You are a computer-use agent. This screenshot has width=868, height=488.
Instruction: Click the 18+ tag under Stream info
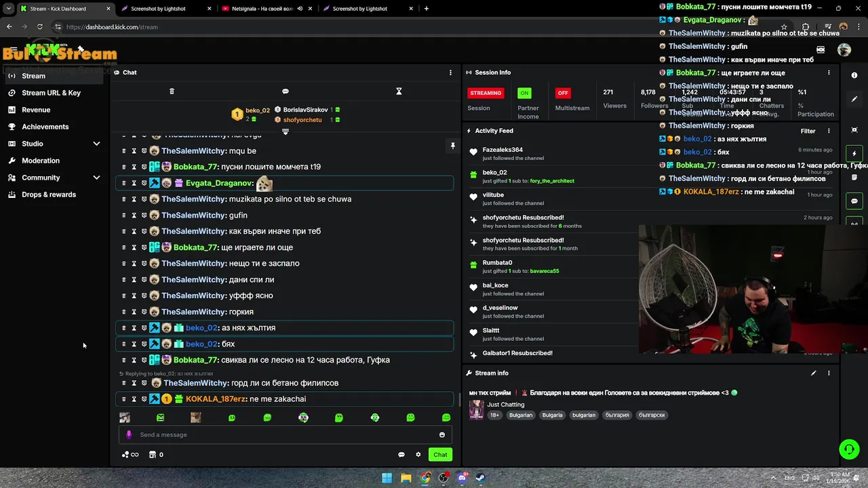(494, 415)
